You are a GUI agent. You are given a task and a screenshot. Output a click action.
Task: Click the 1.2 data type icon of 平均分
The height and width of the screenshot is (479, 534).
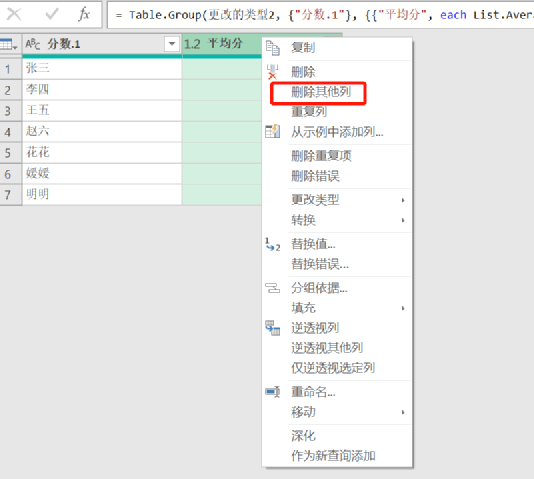click(x=192, y=44)
